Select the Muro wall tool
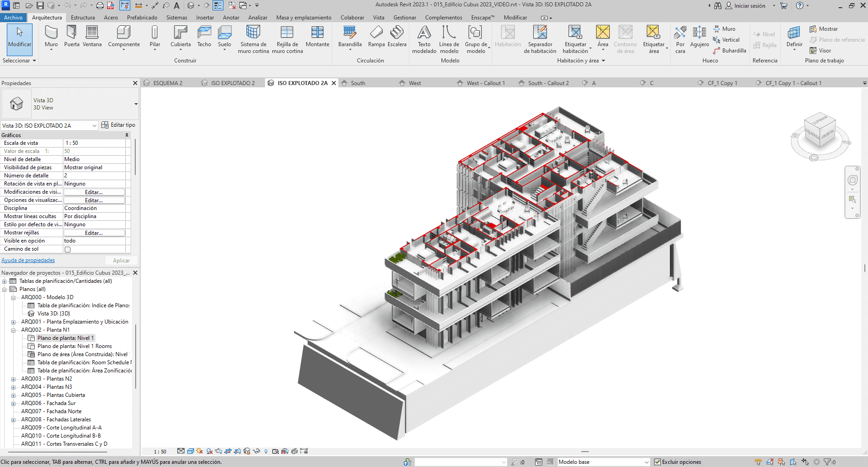868x467 pixels. click(x=51, y=36)
